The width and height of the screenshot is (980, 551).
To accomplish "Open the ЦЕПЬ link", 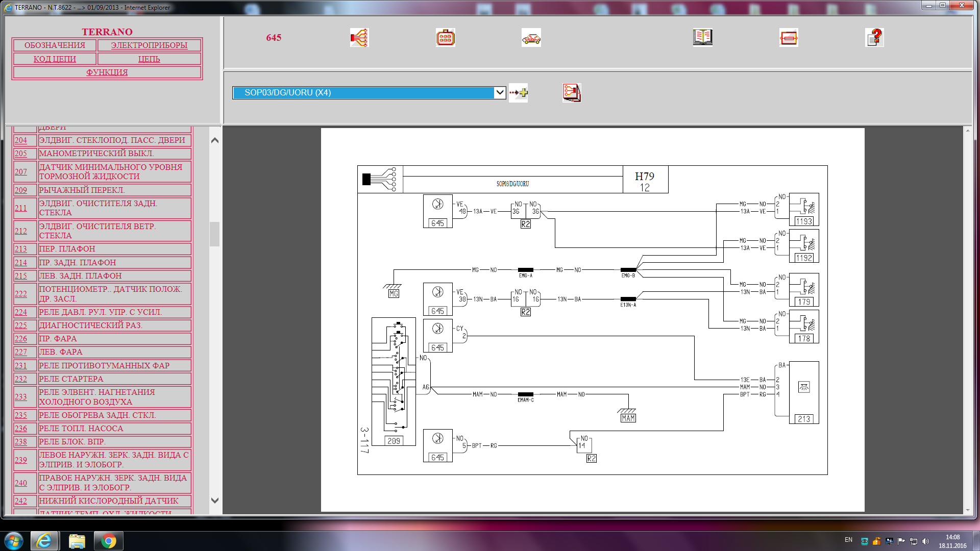I will [x=149, y=59].
